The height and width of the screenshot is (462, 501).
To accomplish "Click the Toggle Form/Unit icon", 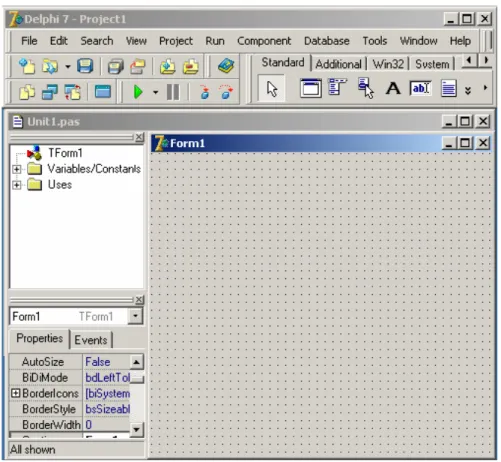I will tap(73, 92).
